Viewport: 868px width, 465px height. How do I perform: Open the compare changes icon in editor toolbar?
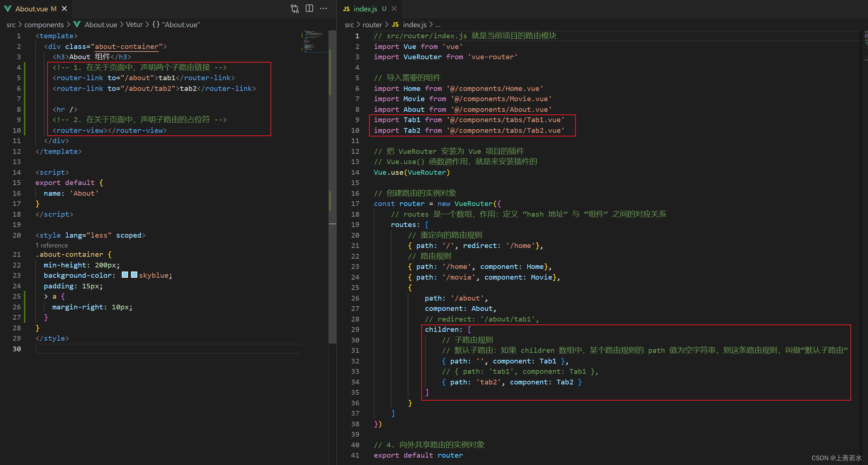[294, 8]
